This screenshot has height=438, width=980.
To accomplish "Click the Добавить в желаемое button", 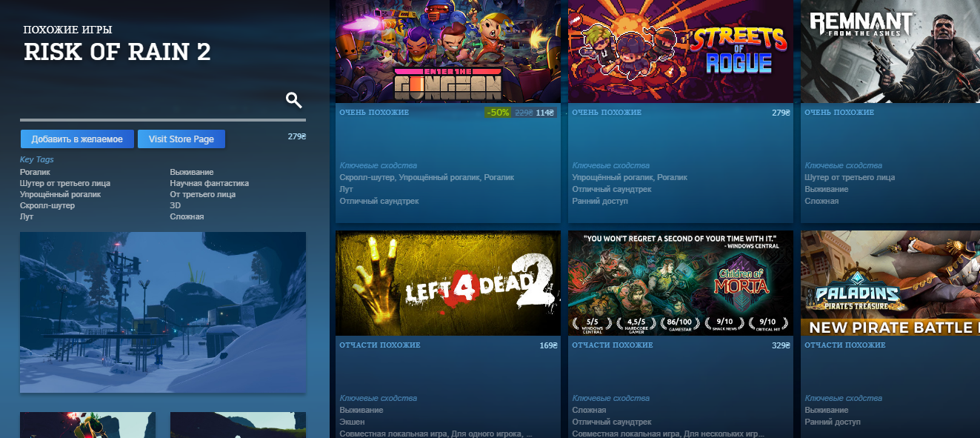I will pyautogui.click(x=77, y=139).
